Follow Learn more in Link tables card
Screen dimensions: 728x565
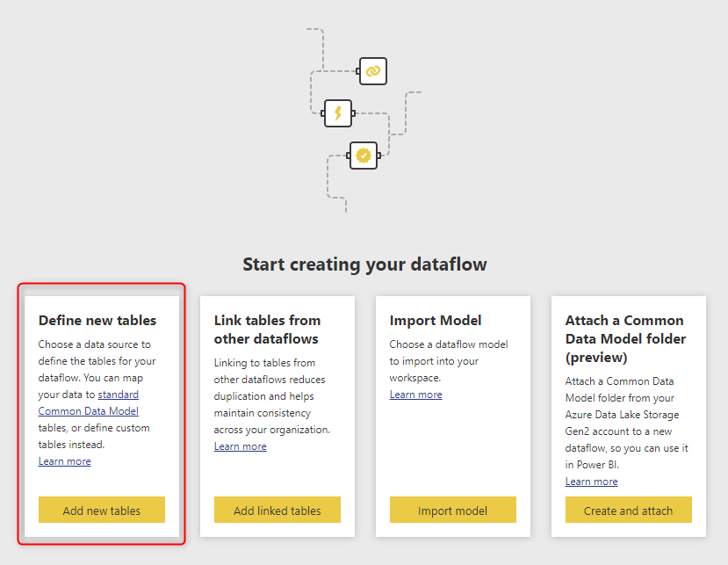pos(240,446)
